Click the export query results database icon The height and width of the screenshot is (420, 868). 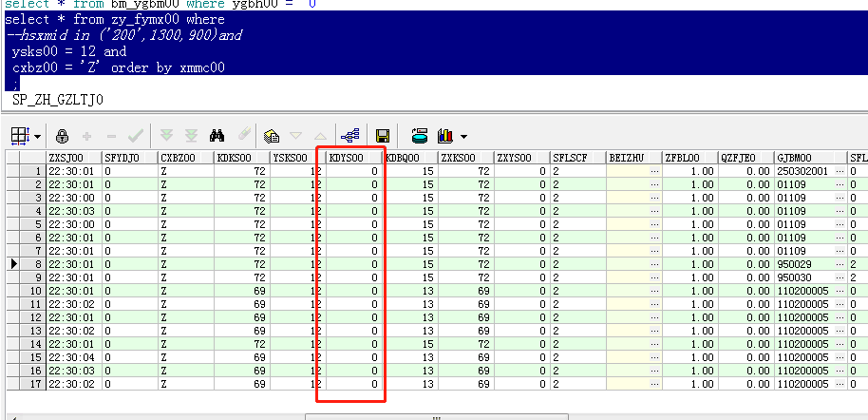tap(420, 136)
